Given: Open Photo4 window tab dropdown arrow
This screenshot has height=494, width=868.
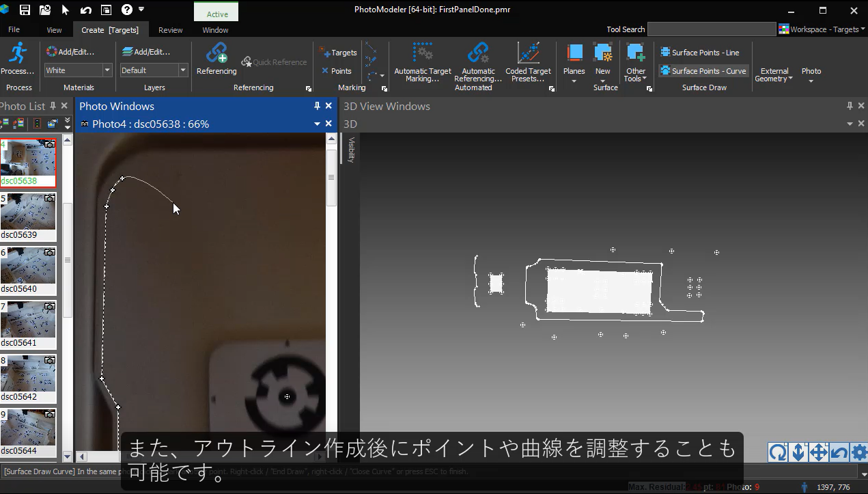Looking at the screenshot, I should (317, 124).
